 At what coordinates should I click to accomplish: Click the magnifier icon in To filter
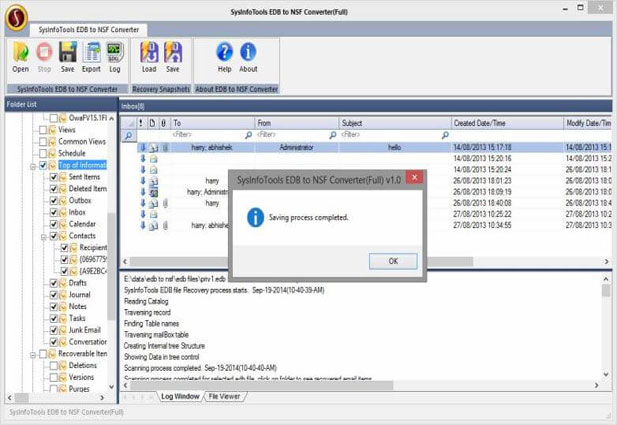tap(248, 135)
